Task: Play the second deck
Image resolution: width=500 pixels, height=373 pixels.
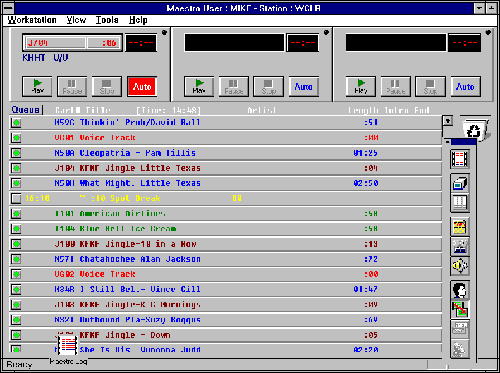Action: 199,86
